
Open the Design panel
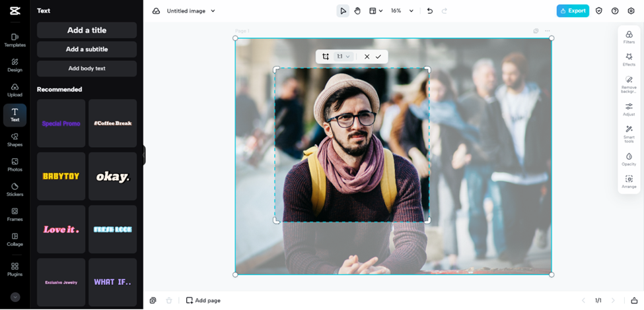(x=15, y=65)
